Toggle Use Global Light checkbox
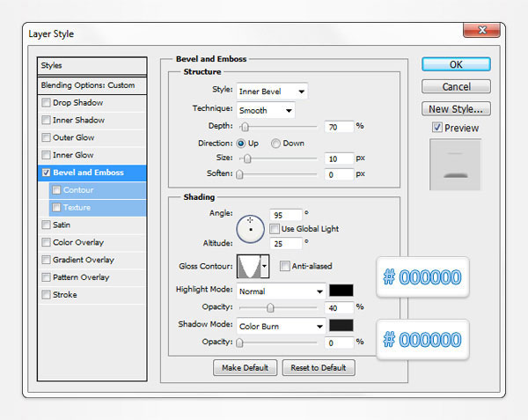The width and height of the screenshot is (528, 420). click(275, 229)
